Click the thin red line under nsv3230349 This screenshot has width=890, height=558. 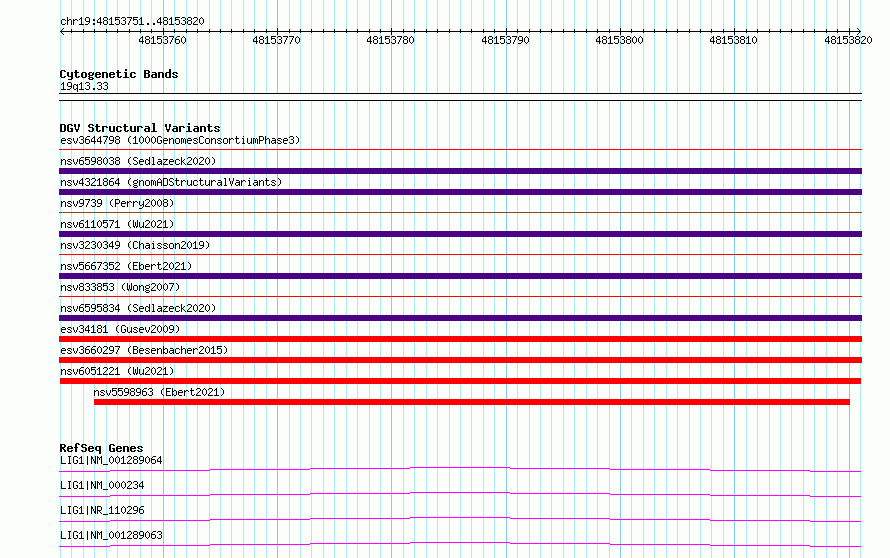pos(460,255)
